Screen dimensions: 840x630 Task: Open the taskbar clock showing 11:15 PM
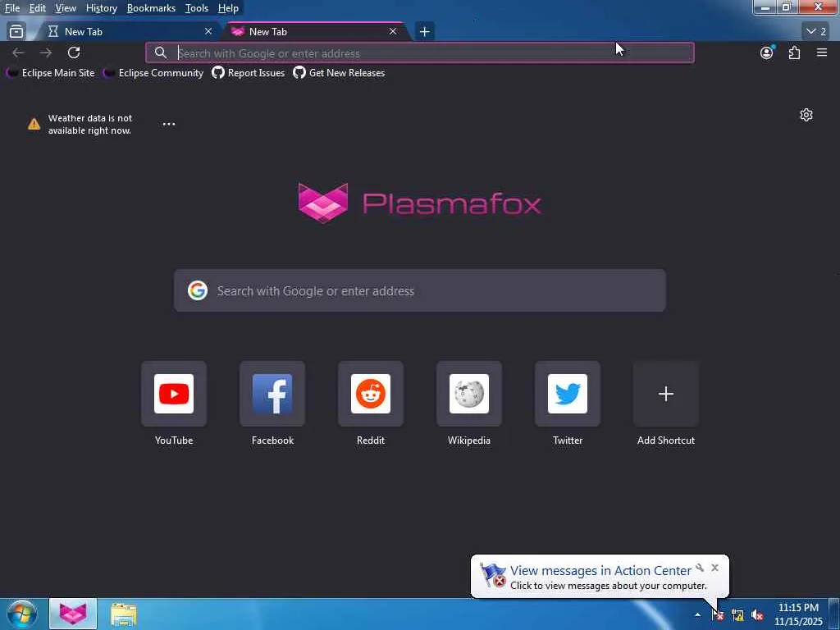click(798, 614)
